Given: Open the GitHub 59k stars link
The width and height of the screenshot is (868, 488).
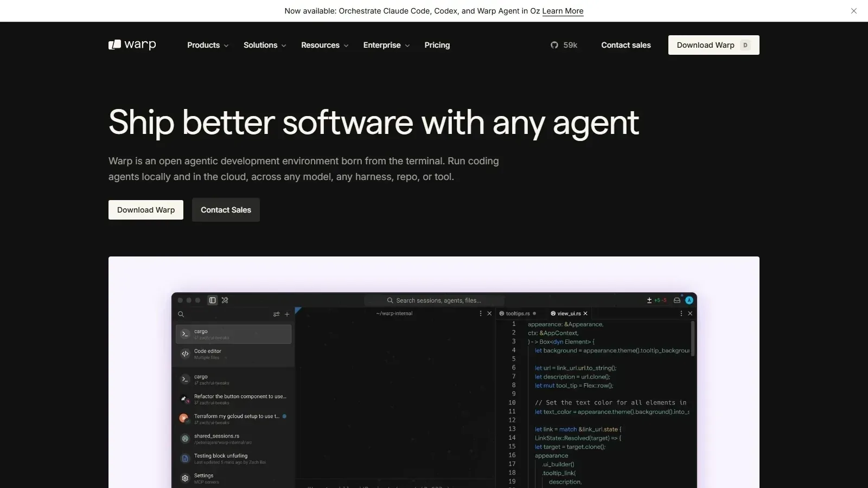Looking at the screenshot, I should (x=564, y=45).
